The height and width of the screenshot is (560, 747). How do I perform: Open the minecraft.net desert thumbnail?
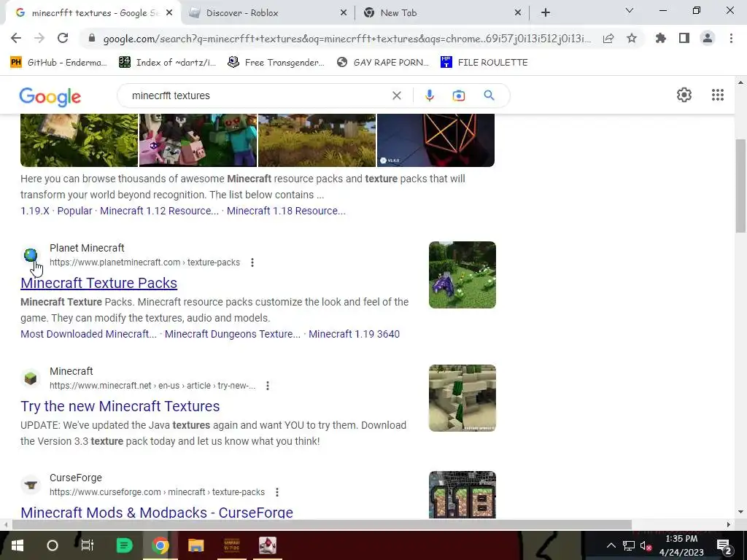coord(462,398)
